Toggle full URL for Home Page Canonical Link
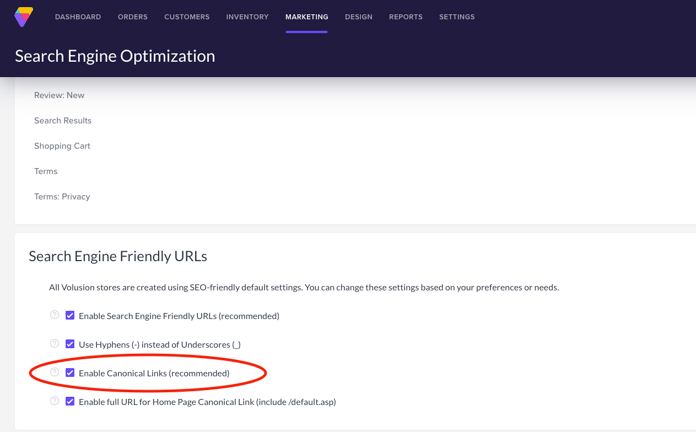This screenshot has height=432, width=696. click(70, 401)
